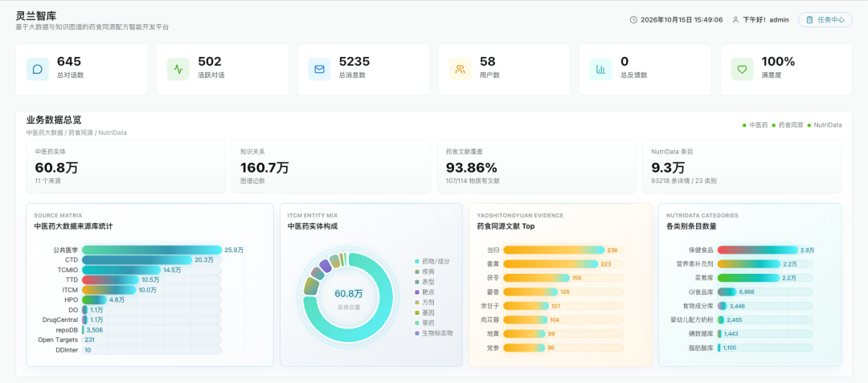Click the chat bubble icon for 总对话数
The height and width of the screenshot is (383, 868).
tap(37, 69)
